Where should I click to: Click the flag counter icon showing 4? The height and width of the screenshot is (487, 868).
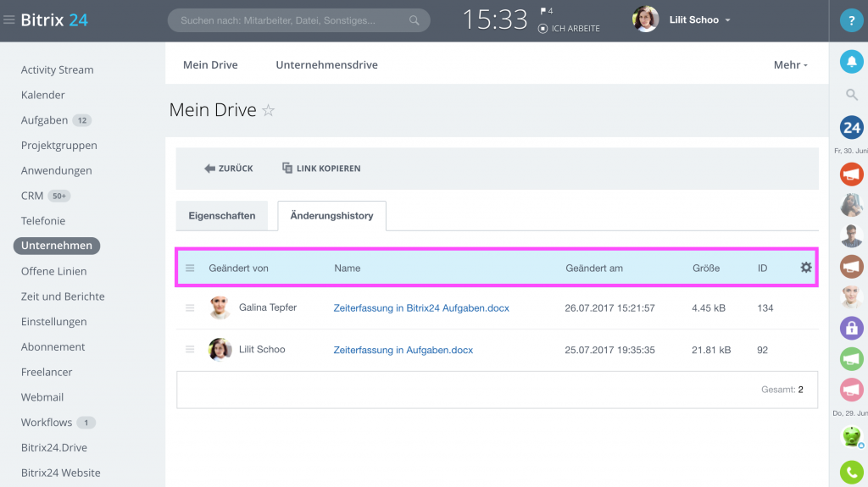click(547, 11)
